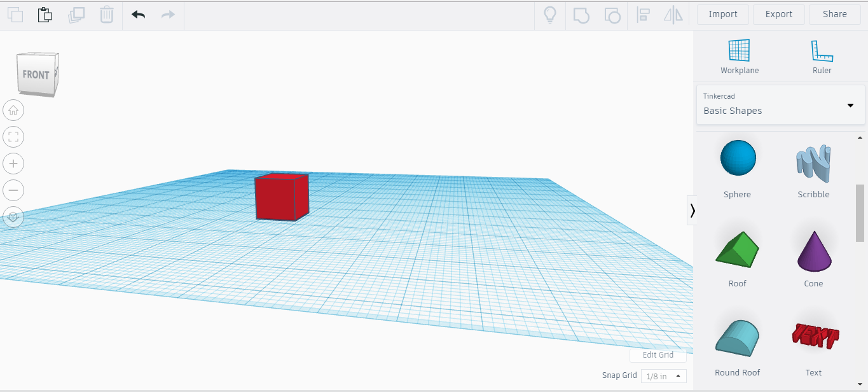Select the Workplane tool

pos(740,57)
